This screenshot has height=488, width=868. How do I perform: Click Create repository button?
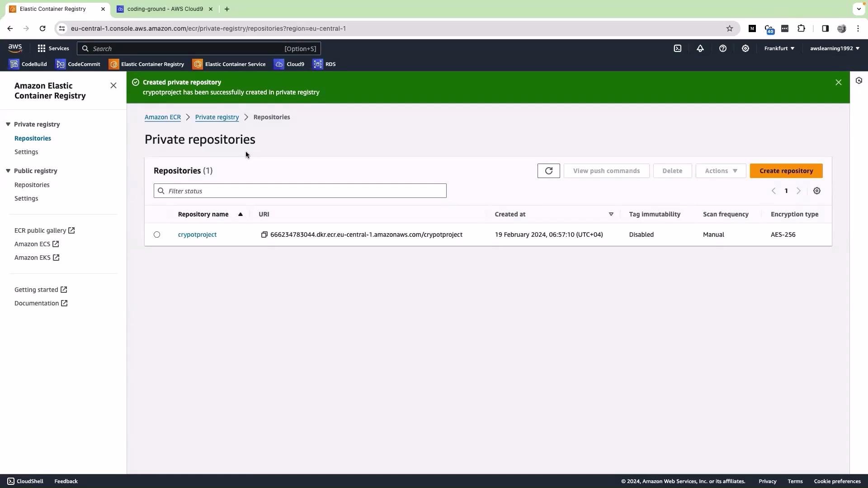(x=786, y=171)
